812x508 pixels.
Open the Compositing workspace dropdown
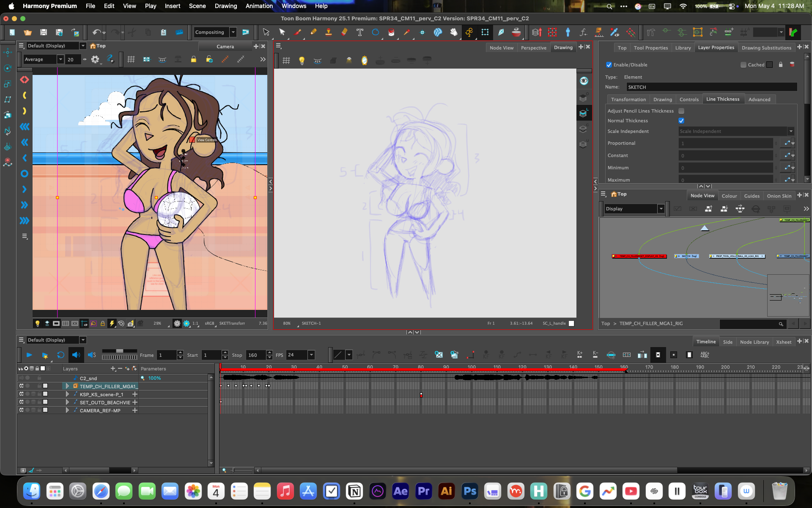[233, 32]
